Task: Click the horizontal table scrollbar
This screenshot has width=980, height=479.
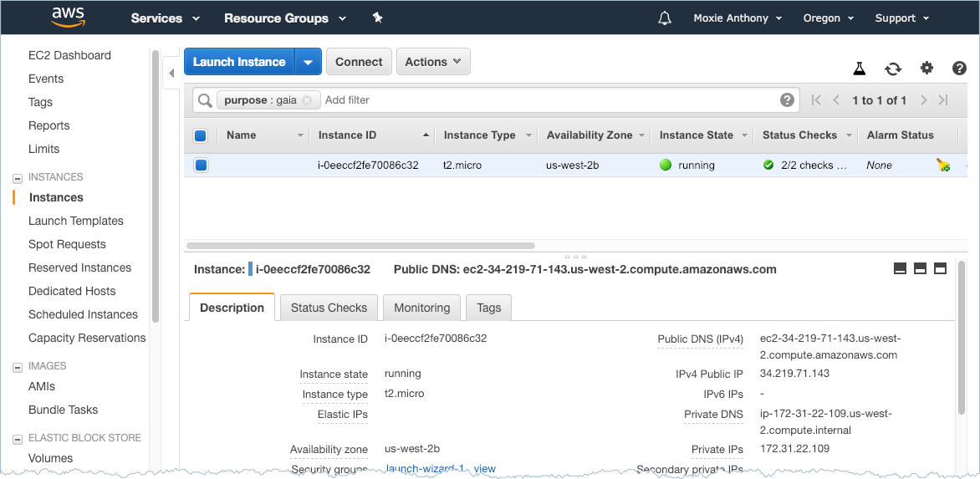Action: [x=360, y=246]
